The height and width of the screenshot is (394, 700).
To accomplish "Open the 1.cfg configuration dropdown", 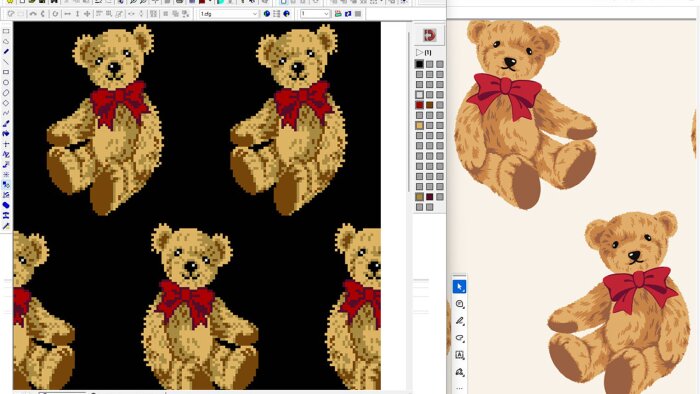I will [229, 14].
